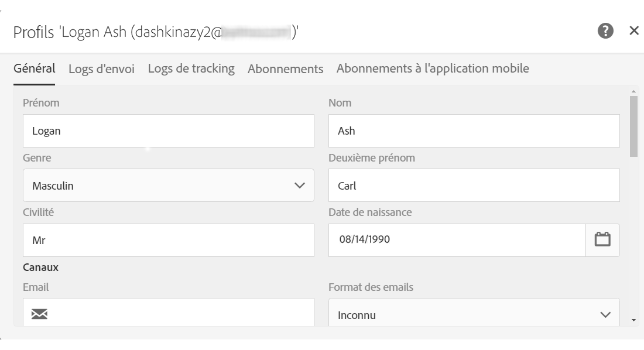The width and height of the screenshot is (644, 350).
Task: Switch to the Général tab
Action: [35, 68]
